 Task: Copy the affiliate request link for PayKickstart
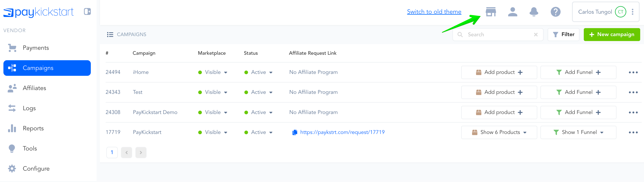[x=295, y=132]
